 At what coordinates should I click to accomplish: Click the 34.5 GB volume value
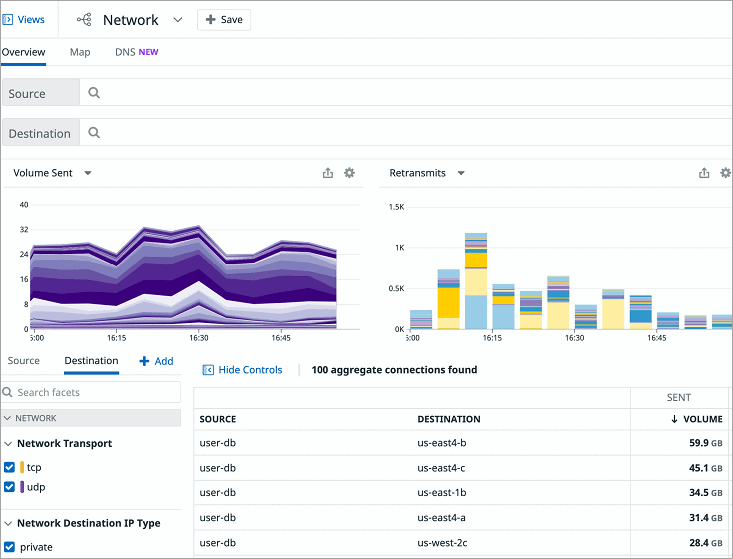(705, 493)
